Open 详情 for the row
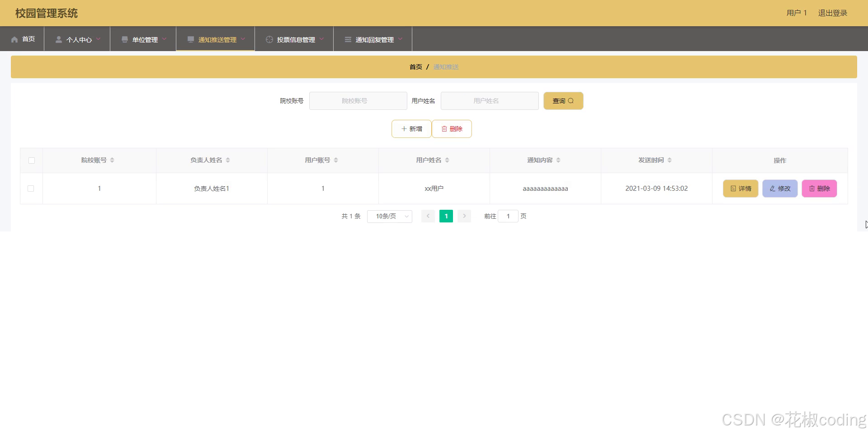868x434 pixels. point(741,189)
